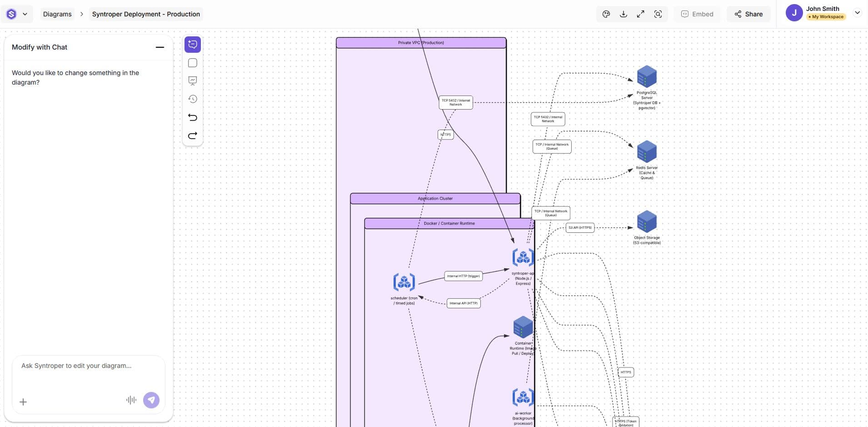Open the version history icon
Viewport: 868px width, 427px height.
tap(193, 99)
